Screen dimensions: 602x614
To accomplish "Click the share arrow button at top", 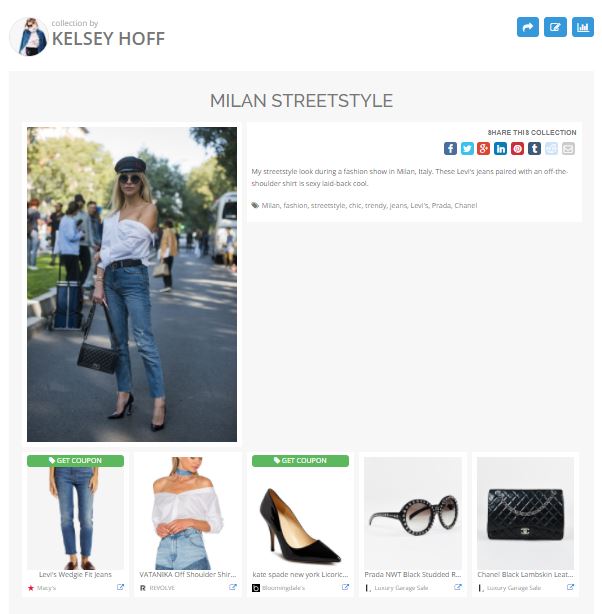I will click(528, 27).
